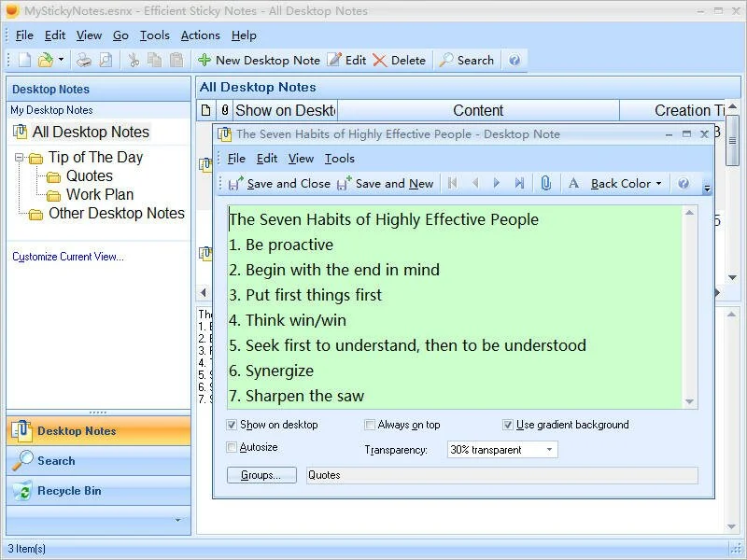Enable the Always on top option
747x560 pixels.
pyautogui.click(x=371, y=425)
